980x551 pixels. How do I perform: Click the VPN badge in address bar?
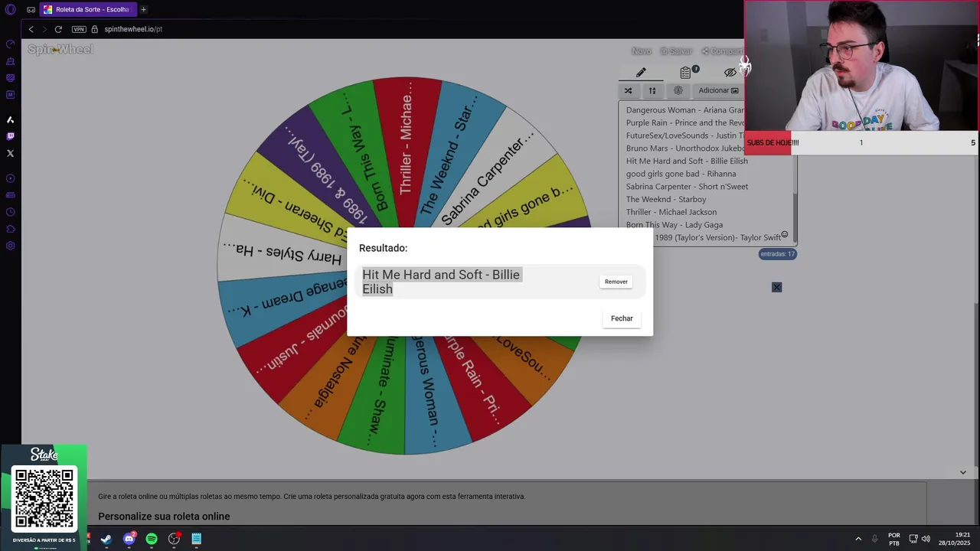coord(79,29)
